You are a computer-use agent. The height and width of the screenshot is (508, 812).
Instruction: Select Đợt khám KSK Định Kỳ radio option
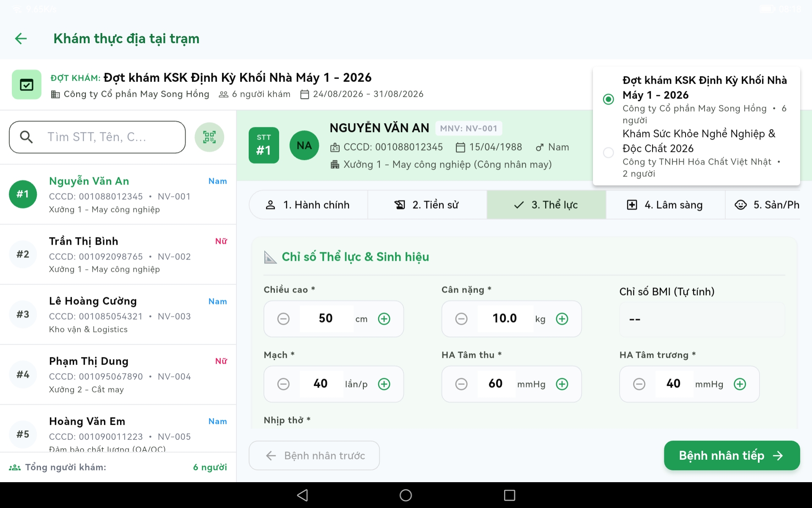608,99
